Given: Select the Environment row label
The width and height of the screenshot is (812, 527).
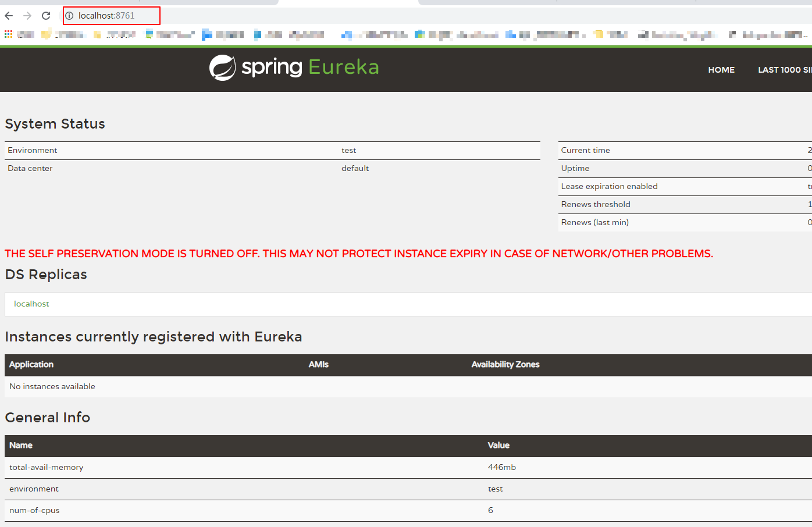Looking at the screenshot, I should coord(33,150).
